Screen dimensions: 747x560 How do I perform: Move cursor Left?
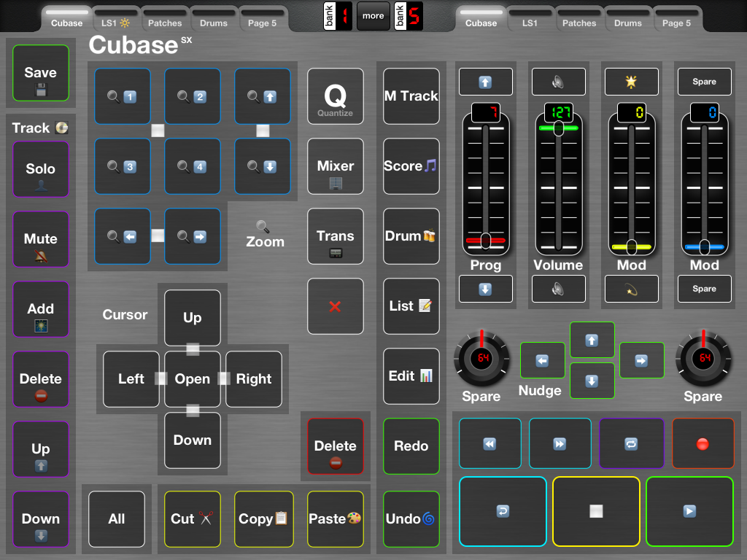pyautogui.click(x=131, y=379)
